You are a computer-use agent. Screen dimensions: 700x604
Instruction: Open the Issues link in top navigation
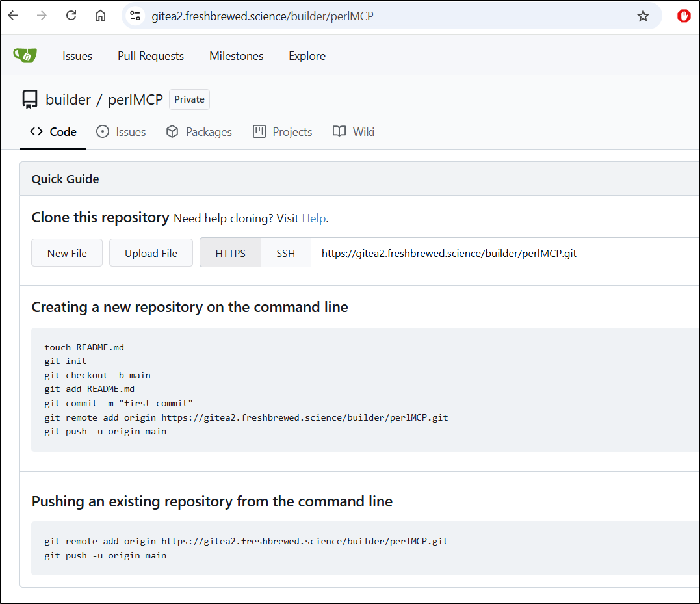point(77,56)
